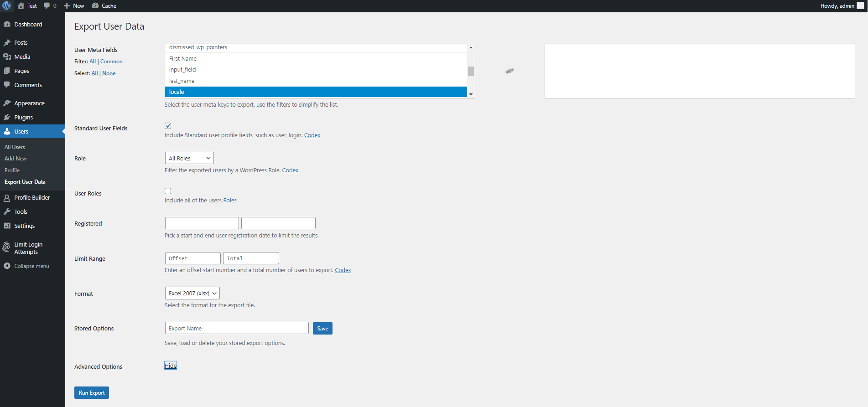Open the WordPress logo menu

[x=6, y=6]
